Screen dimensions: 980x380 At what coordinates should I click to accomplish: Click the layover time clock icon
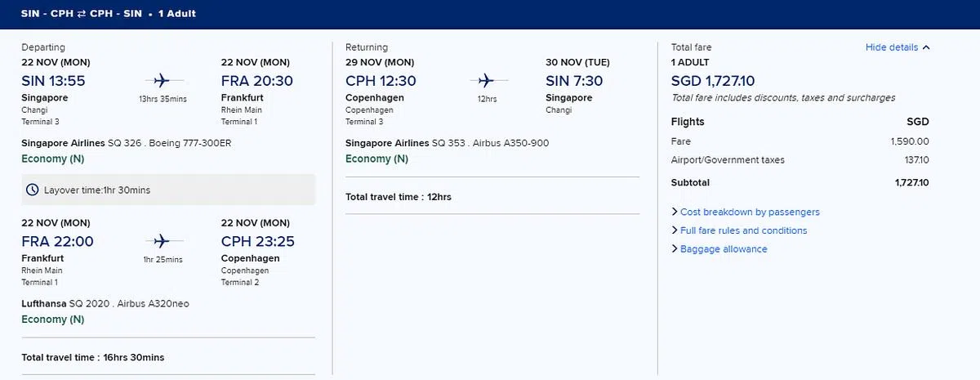point(33,190)
